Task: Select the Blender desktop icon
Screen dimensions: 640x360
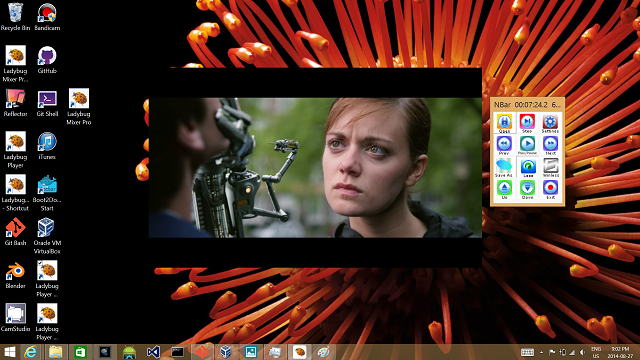Action: click(x=16, y=275)
